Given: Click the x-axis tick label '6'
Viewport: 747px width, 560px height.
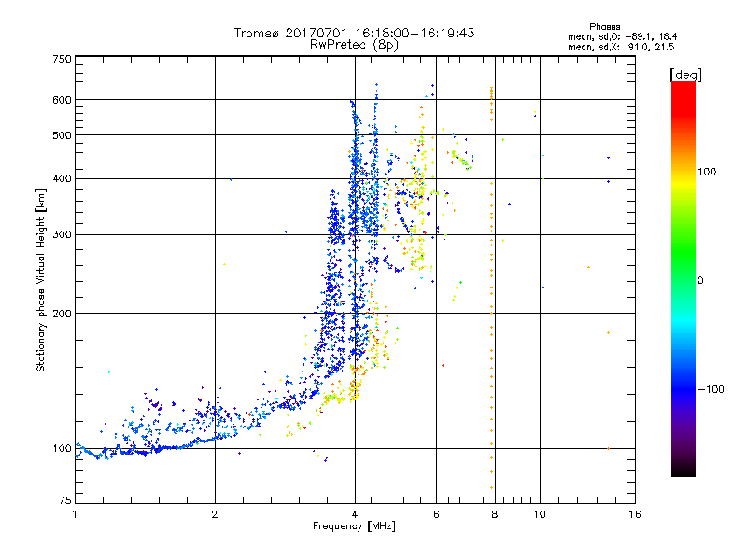Looking at the screenshot, I should (x=436, y=514).
